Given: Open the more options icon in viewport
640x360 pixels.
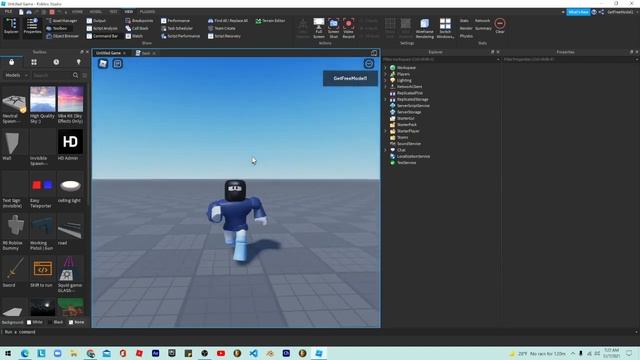Looking at the screenshot, I should coord(369,63).
